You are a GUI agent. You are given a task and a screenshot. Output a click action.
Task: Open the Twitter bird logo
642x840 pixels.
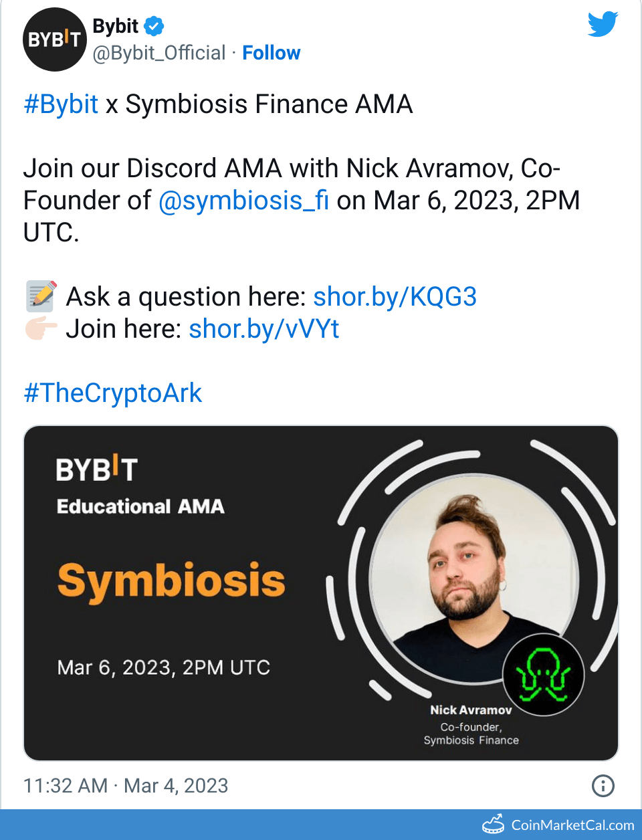[603, 25]
